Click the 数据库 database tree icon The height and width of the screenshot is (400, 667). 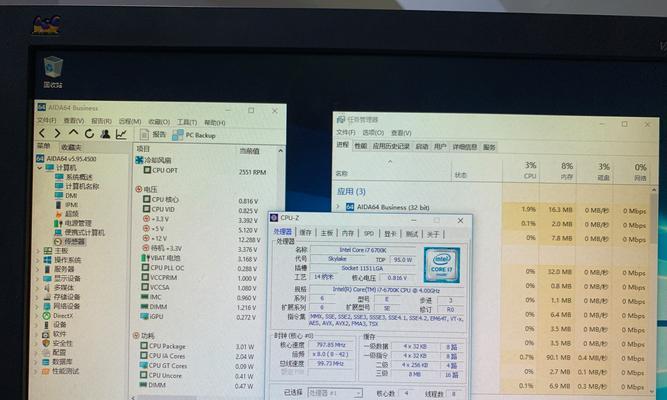coord(46,362)
